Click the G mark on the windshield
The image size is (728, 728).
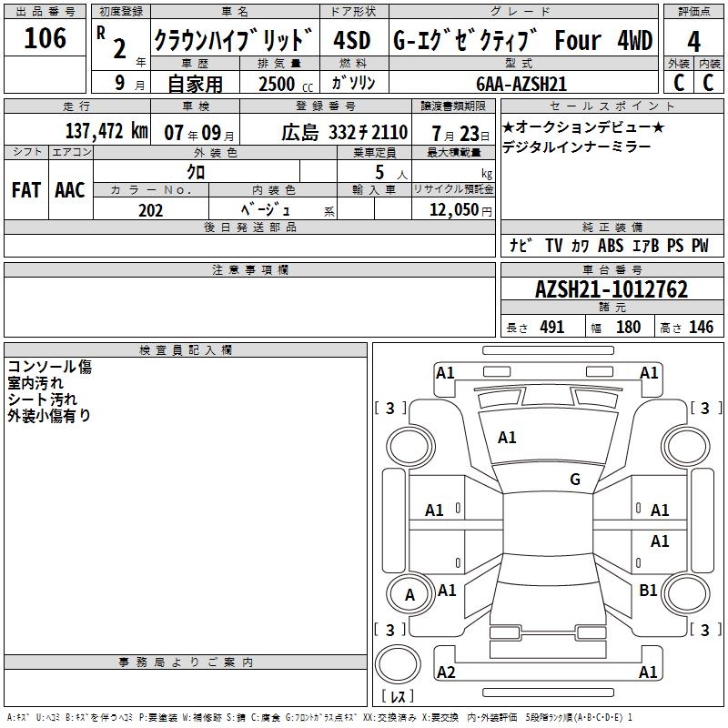coord(574,480)
